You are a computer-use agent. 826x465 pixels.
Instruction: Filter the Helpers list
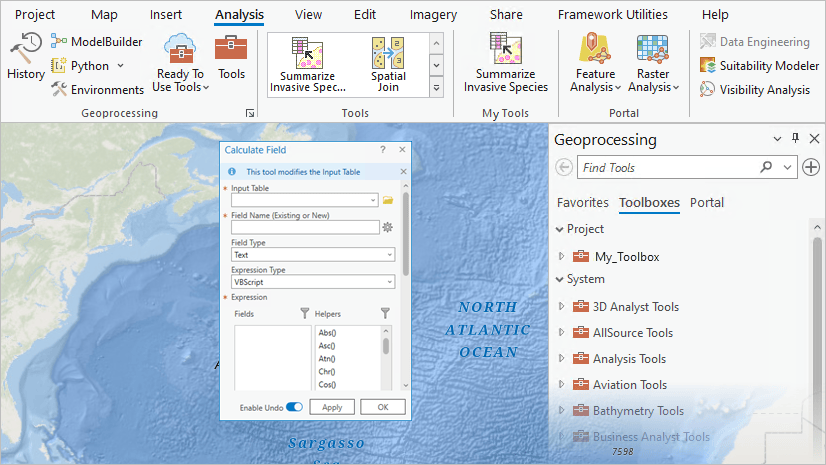click(385, 314)
